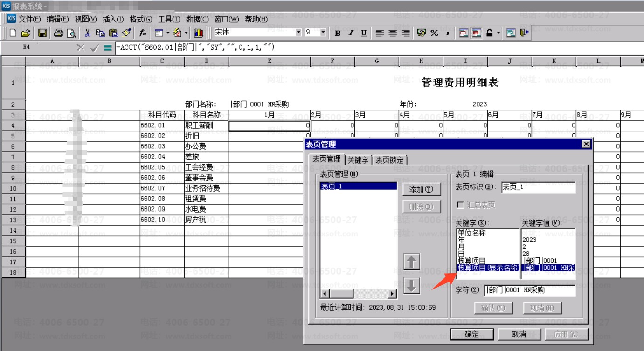Viewport: 644px width, 351px height.
Task: Click the move sheet up arrow
Action: click(x=411, y=262)
